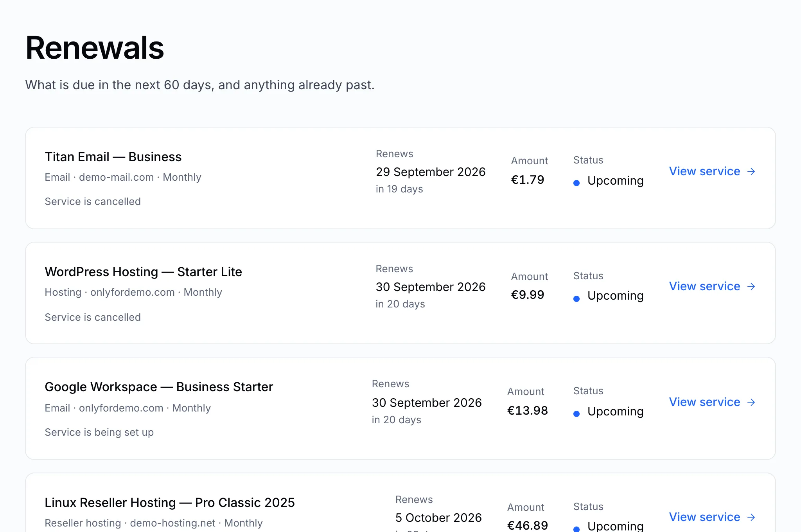Click 'Hosting · onlyfordemo.com · Monthly' text

point(133,292)
